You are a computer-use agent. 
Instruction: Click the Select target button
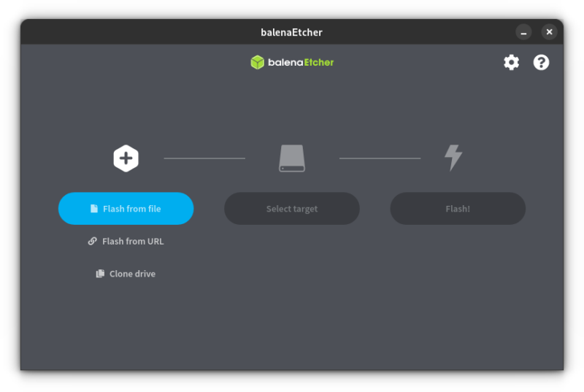[291, 209]
